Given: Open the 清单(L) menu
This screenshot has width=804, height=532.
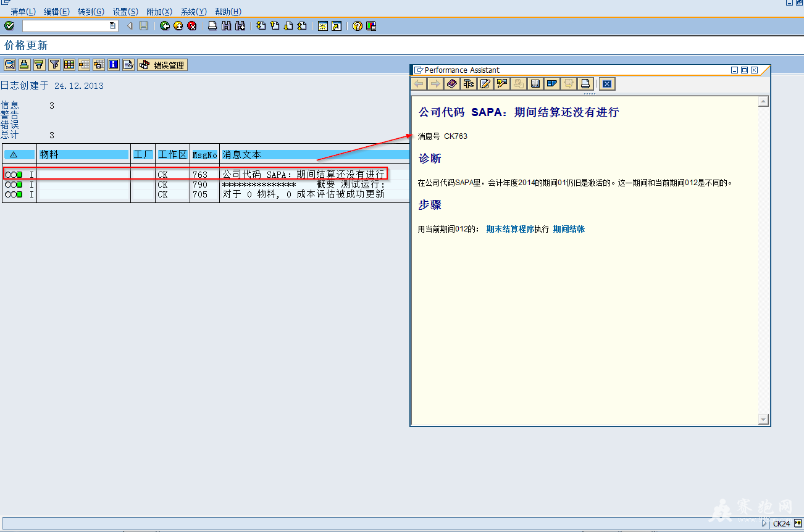Looking at the screenshot, I should (23, 12).
